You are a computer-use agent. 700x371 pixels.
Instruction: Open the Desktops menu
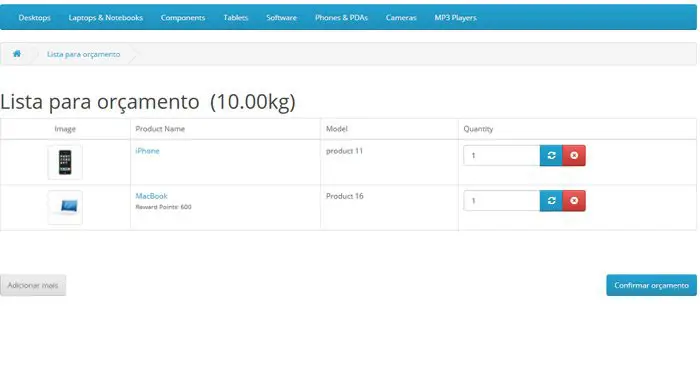(x=34, y=18)
